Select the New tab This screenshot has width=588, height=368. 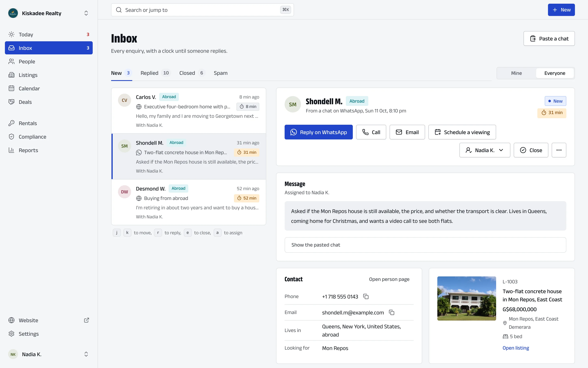[121, 73]
